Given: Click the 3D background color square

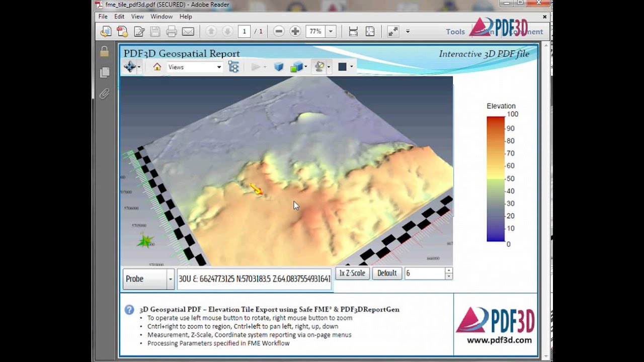Looking at the screenshot, I should pyautogui.click(x=342, y=67).
